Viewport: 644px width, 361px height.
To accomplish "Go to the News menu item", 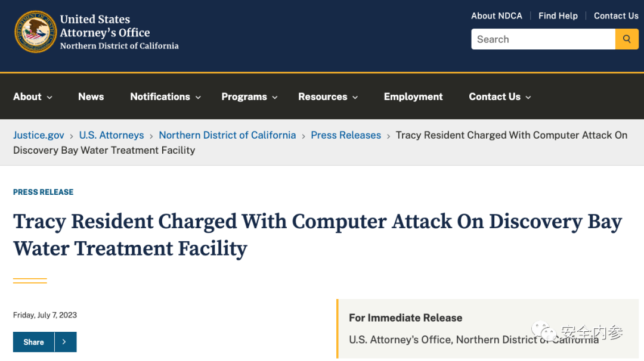I will pos(91,97).
